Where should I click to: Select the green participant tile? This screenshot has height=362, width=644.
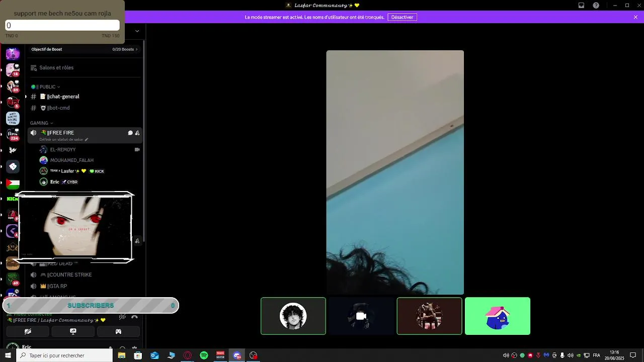[498, 316]
